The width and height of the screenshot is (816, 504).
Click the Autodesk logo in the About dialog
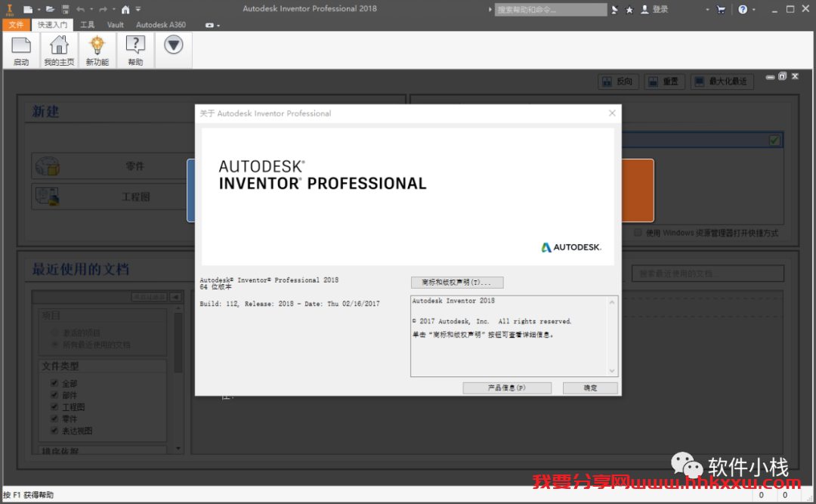tap(571, 247)
